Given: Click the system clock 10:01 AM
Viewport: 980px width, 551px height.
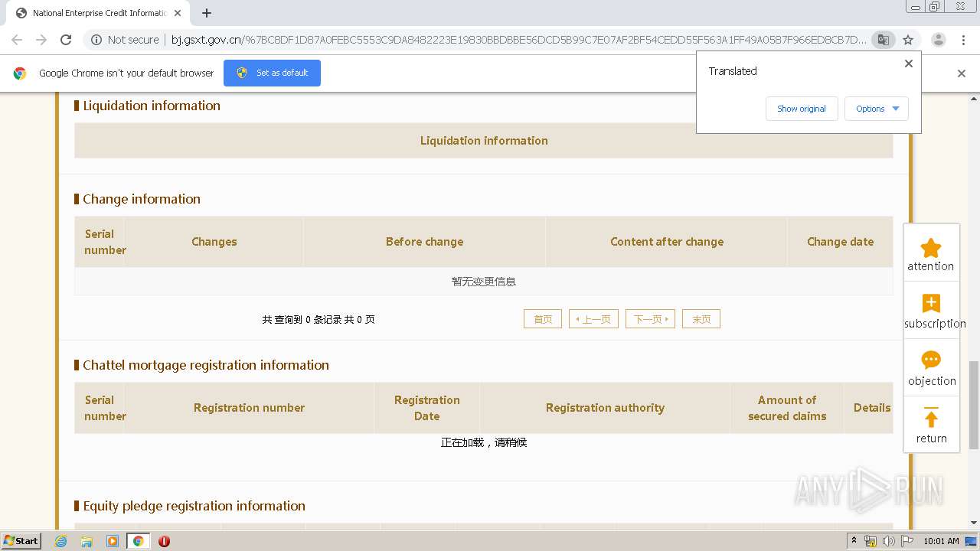Looking at the screenshot, I should click(941, 541).
